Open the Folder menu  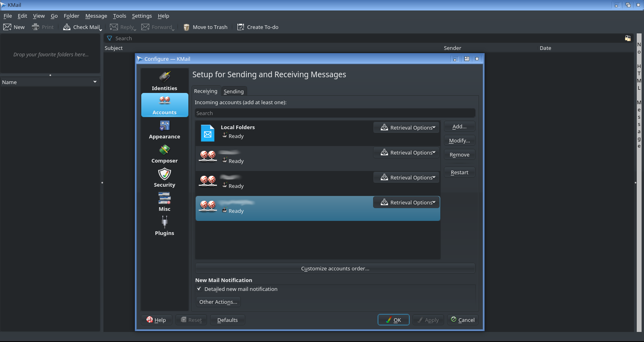pos(71,16)
